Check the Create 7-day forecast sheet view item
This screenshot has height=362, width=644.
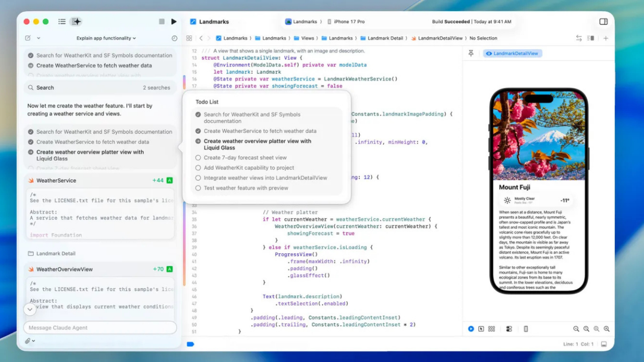point(198,157)
